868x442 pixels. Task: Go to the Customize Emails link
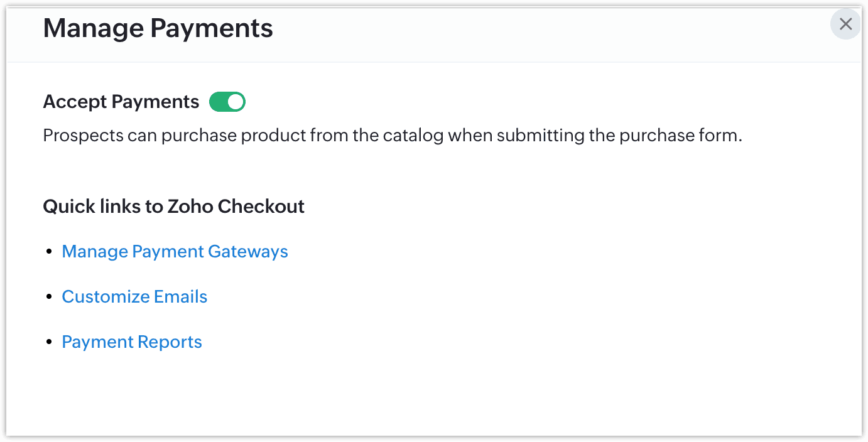click(x=134, y=297)
